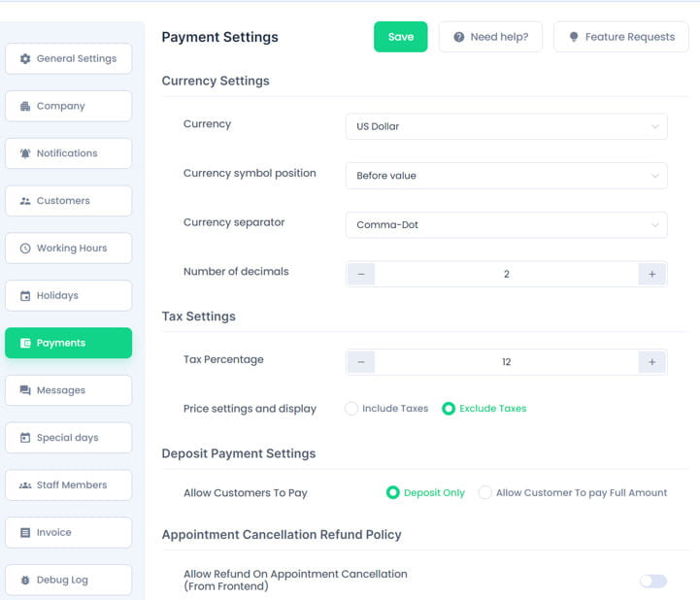Click the question mark icon in Need help

(x=459, y=37)
